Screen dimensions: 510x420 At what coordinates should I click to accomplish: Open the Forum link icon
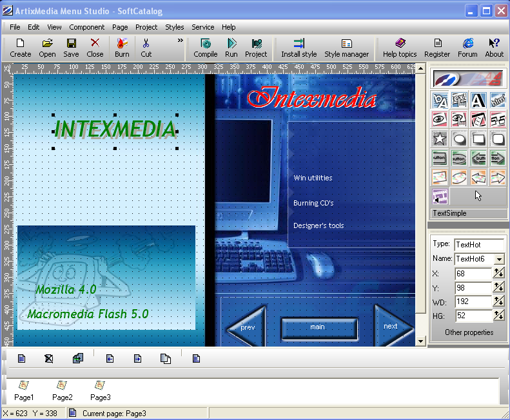[467, 48]
